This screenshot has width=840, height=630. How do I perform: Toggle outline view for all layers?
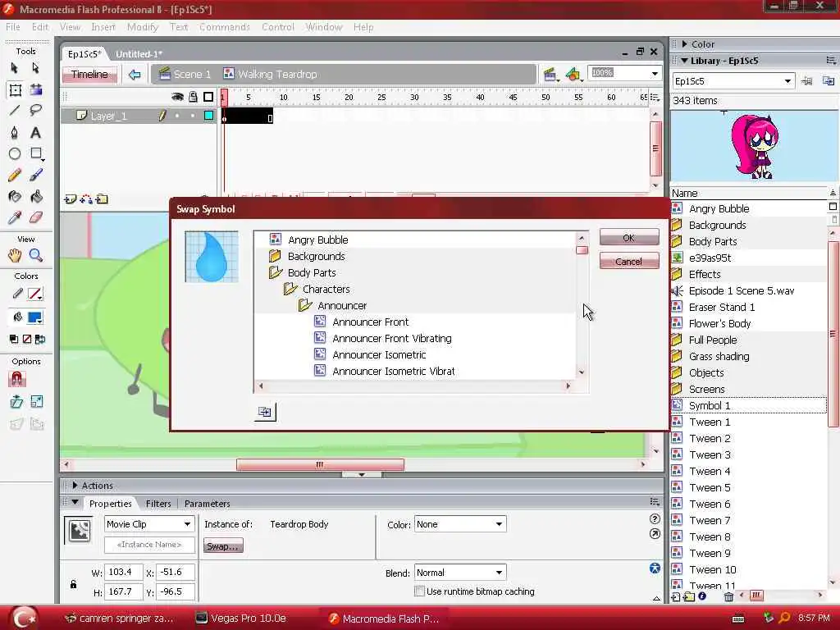pyautogui.click(x=208, y=97)
